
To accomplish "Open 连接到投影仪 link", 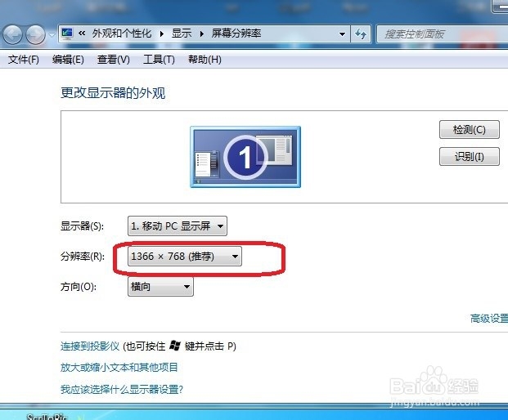I will pyautogui.click(x=90, y=346).
